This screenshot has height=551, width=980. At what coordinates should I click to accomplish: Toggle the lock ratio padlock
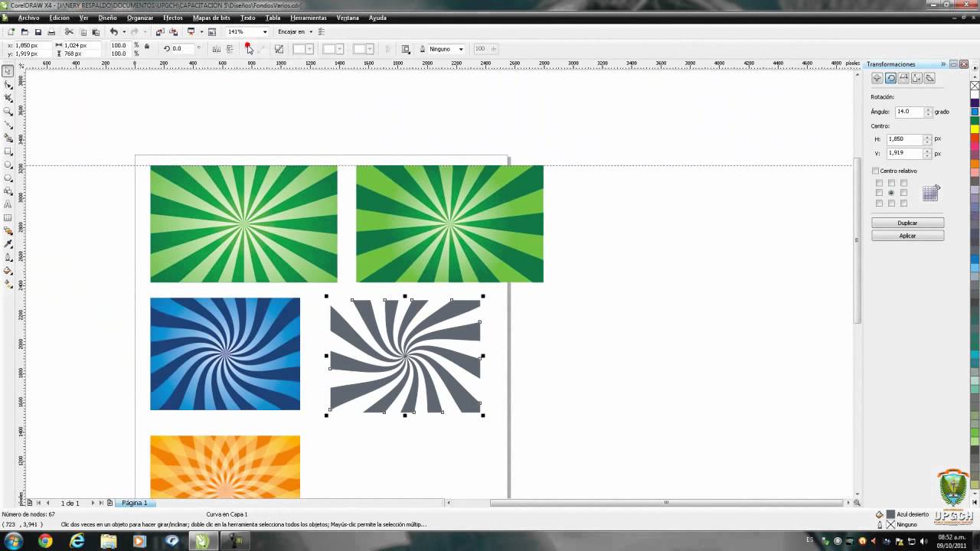pyautogui.click(x=147, y=46)
